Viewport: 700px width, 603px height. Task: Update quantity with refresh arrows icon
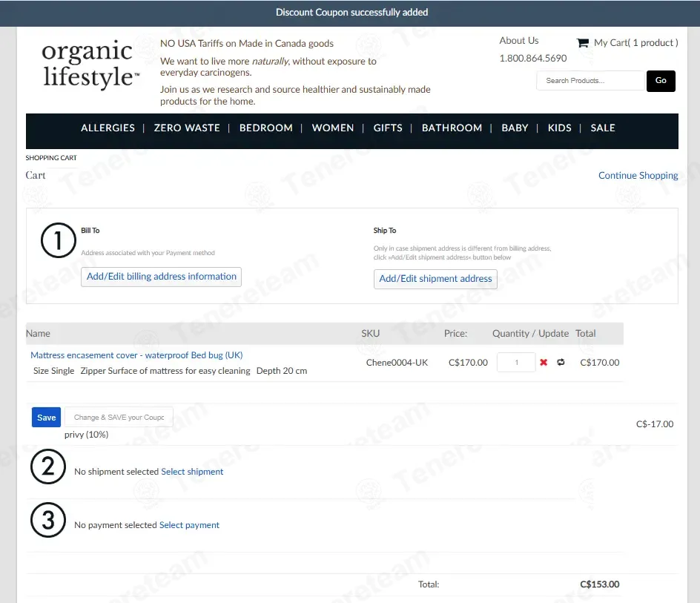[x=561, y=362]
